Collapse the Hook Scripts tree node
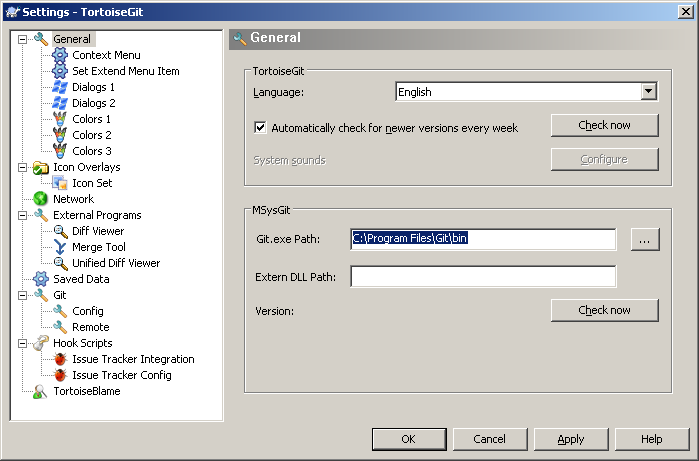The height and width of the screenshot is (461, 699). (x=22, y=343)
